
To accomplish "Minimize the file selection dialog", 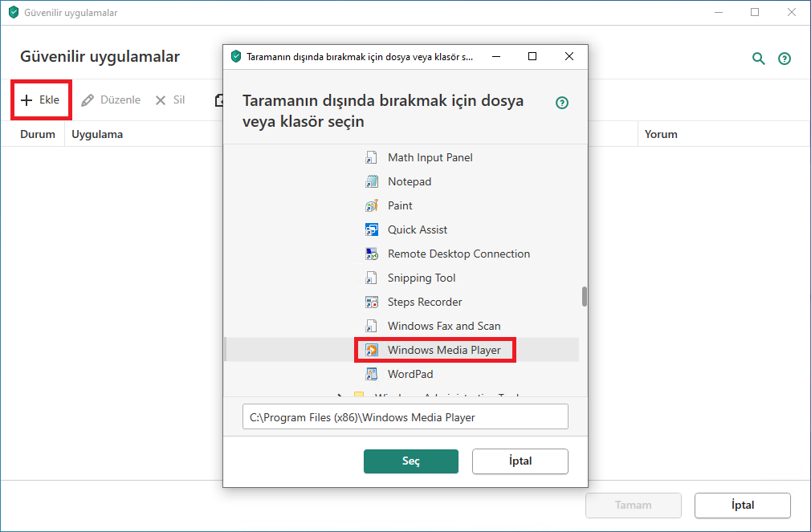I will tap(496, 56).
